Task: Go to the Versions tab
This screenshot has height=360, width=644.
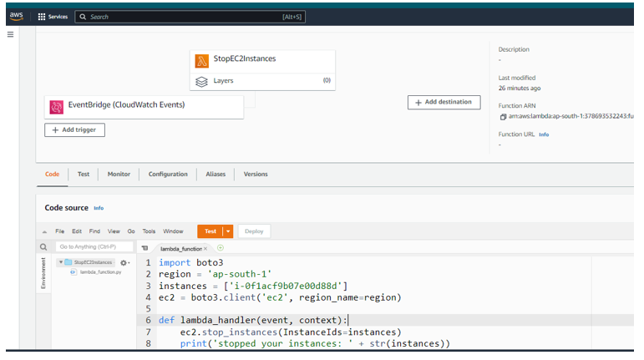Action: pos(256,174)
